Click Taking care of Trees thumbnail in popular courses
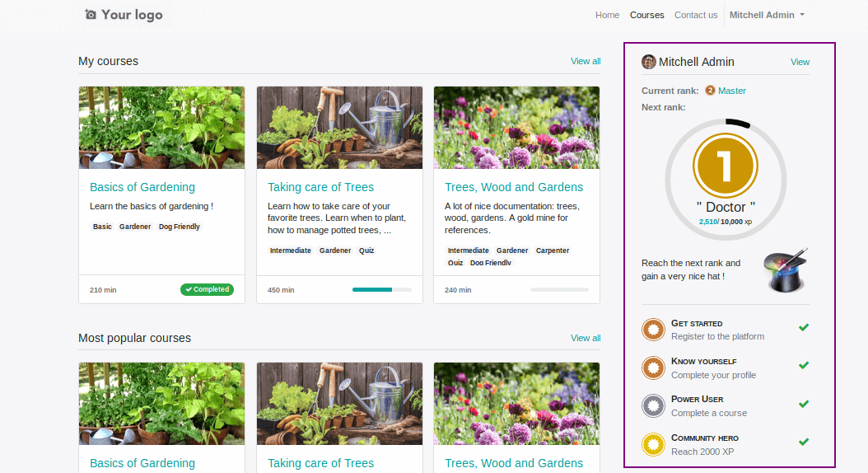The height and width of the screenshot is (473, 868). click(339, 404)
